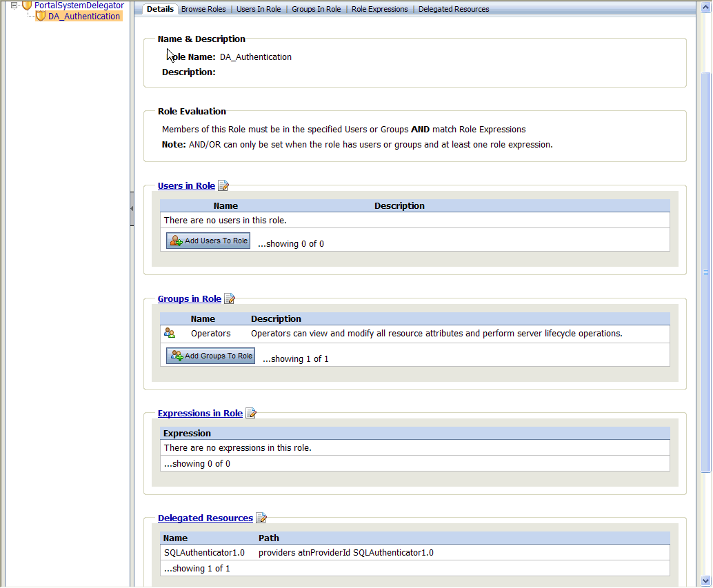Click the Add Groups To Role button
The height and width of the screenshot is (588, 713).
(210, 355)
